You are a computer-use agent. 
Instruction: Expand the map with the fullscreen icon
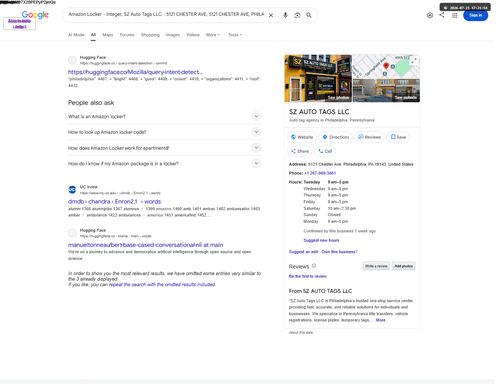click(x=414, y=61)
